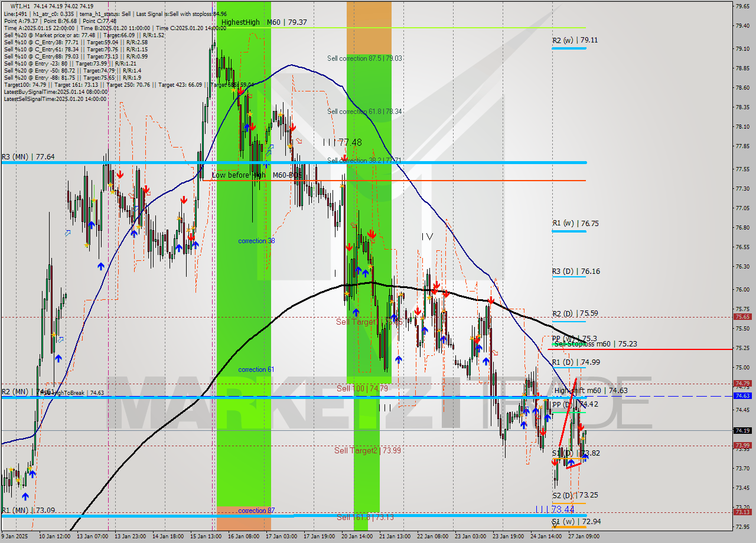Click the 78.10 price scale value

pos(742,127)
